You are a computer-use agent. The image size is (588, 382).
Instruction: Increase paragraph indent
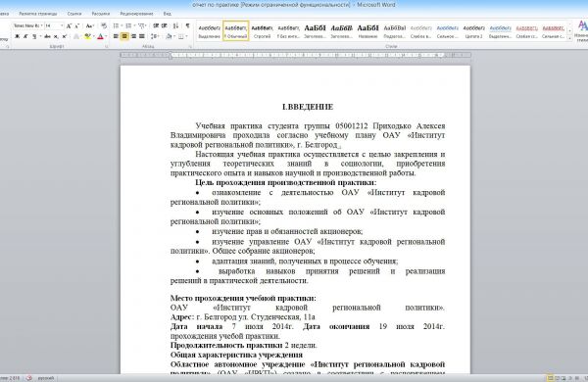165,25
